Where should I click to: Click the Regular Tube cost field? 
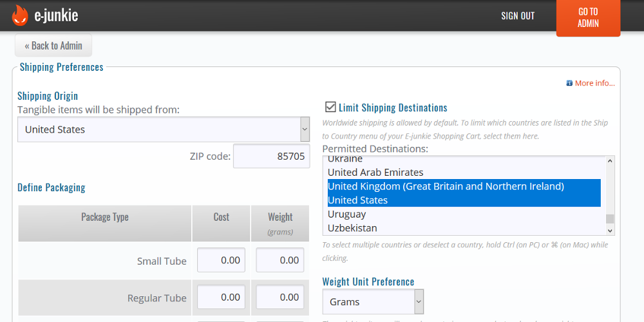pyautogui.click(x=221, y=297)
